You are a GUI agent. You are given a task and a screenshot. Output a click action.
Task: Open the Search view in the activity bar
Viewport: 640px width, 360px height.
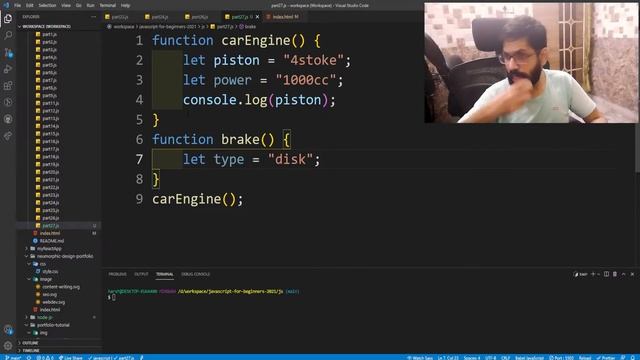click(8, 36)
